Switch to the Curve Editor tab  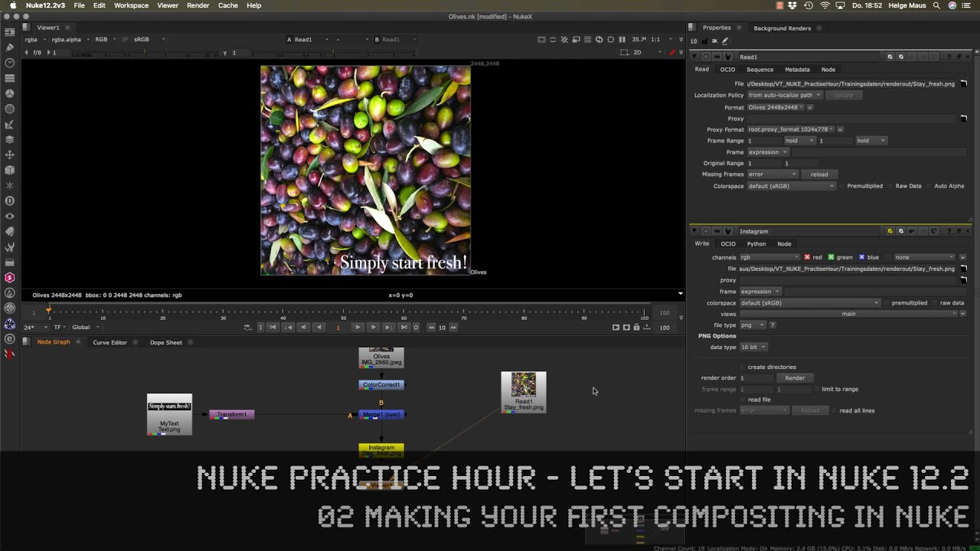click(109, 342)
